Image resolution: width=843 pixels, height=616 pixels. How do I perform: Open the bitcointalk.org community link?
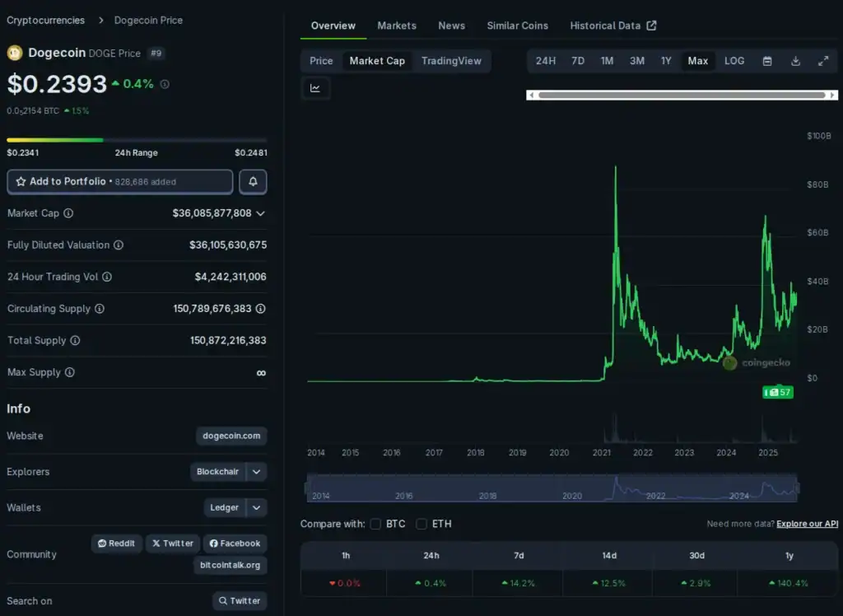pyautogui.click(x=231, y=565)
